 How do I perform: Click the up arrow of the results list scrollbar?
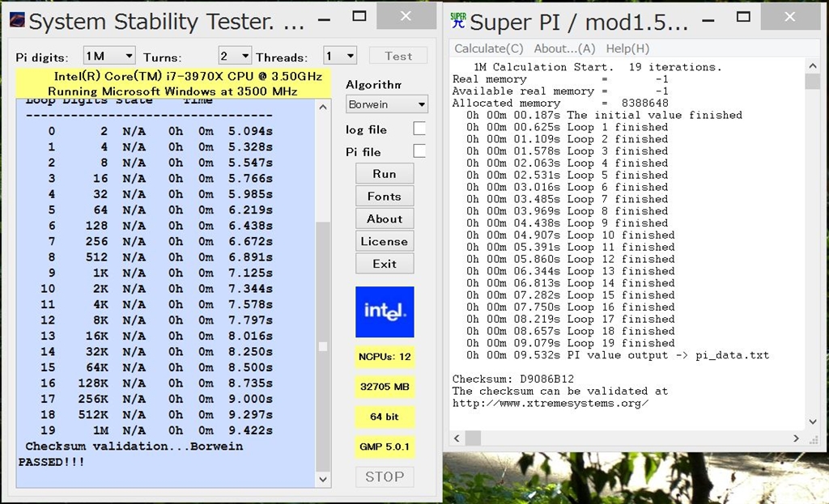pyautogui.click(x=323, y=107)
